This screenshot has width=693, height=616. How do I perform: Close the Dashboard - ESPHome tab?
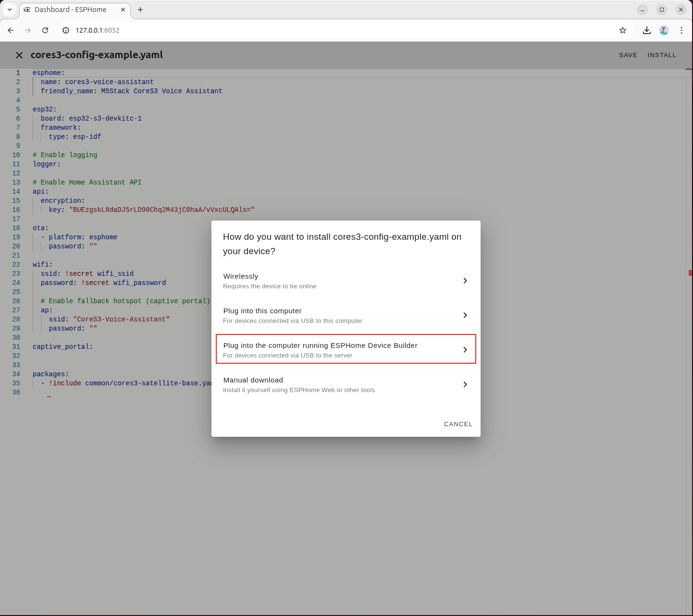123,10
